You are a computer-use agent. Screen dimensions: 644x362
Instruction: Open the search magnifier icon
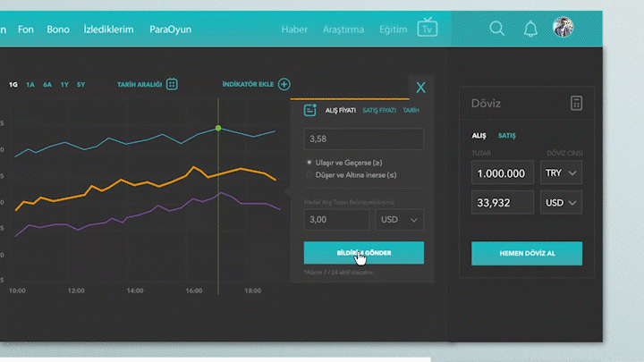(x=497, y=29)
